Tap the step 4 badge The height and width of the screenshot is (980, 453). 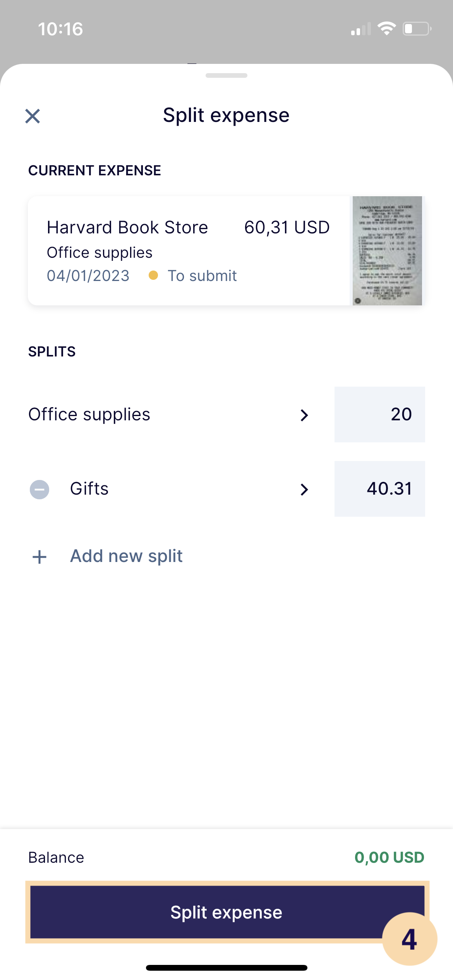point(409,939)
